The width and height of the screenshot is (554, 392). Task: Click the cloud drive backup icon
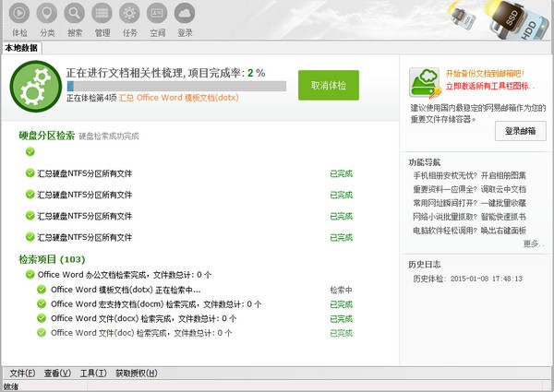425,83
